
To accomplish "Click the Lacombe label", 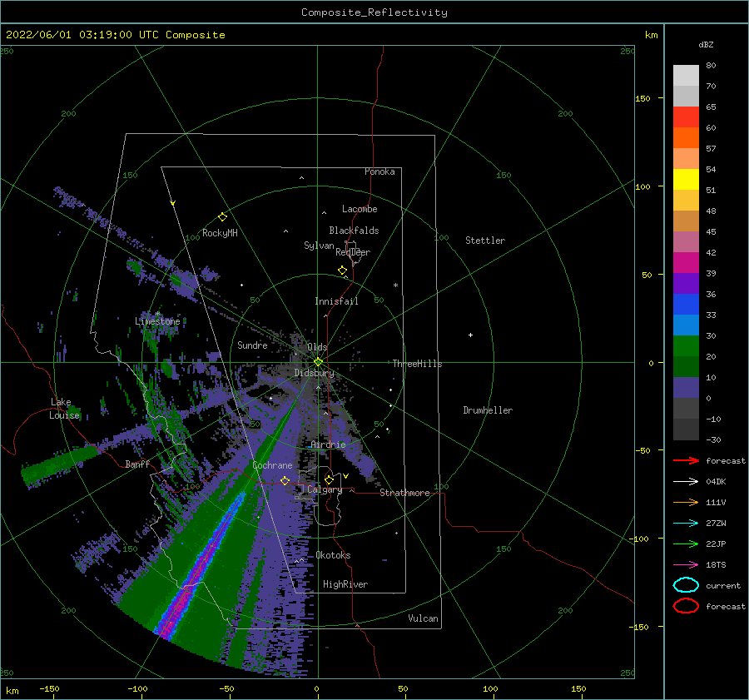I will [360, 209].
